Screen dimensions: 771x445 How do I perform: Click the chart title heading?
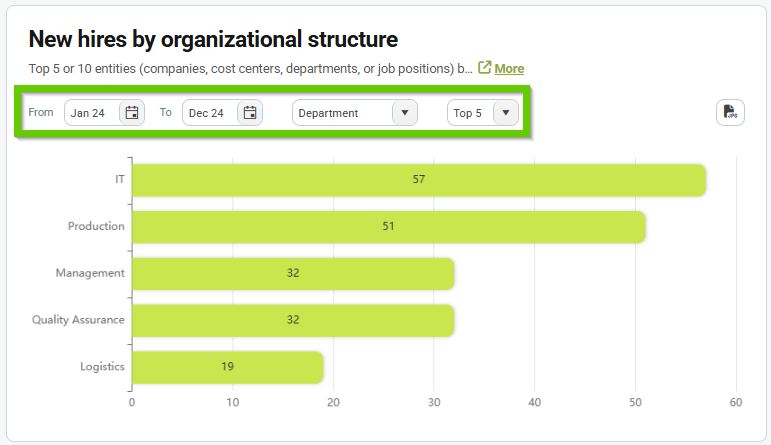213,39
